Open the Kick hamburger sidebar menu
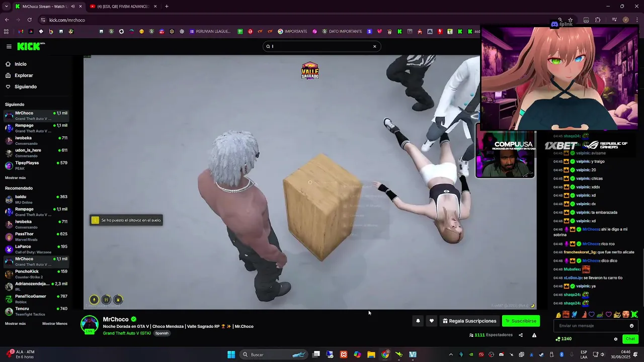 (x=9, y=46)
